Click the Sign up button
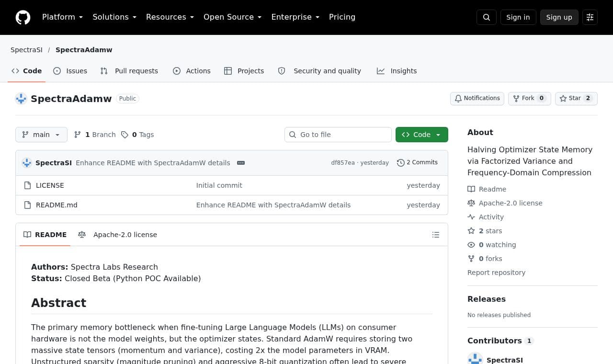Screen dimensions: 613x364 pyautogui.click(x=559, y=17)
